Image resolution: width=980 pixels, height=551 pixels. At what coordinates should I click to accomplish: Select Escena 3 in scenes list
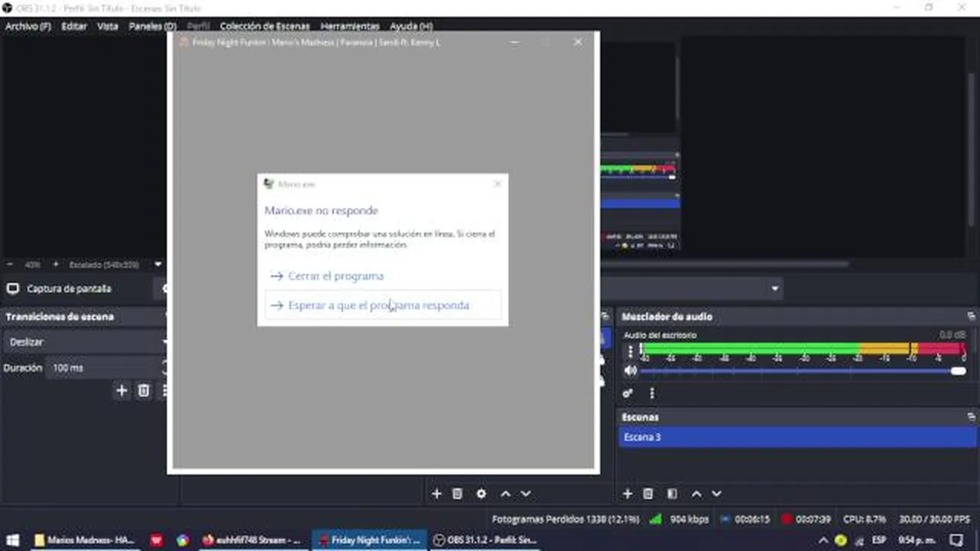point(796,437)
